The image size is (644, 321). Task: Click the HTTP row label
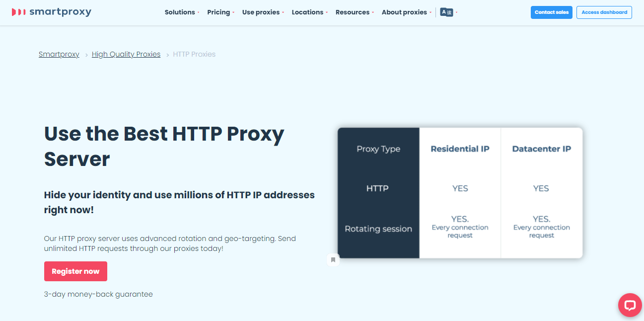click(x=377, y=188)
